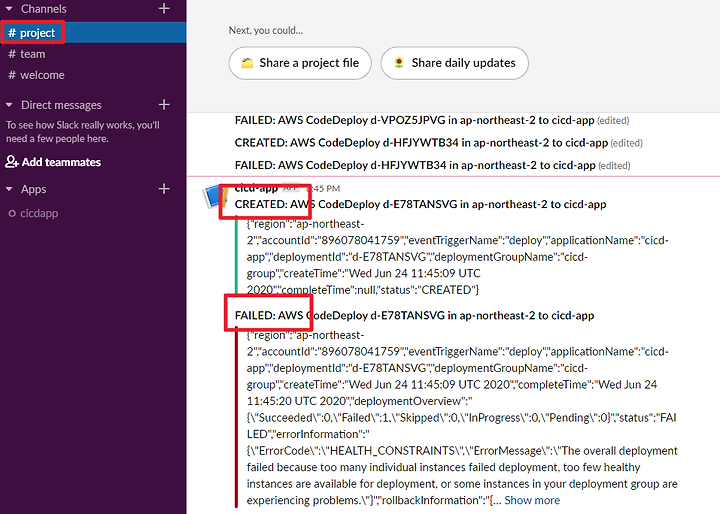Click Share daily updates button
Viewport: 720px width, 514px height.
(455, 63)
